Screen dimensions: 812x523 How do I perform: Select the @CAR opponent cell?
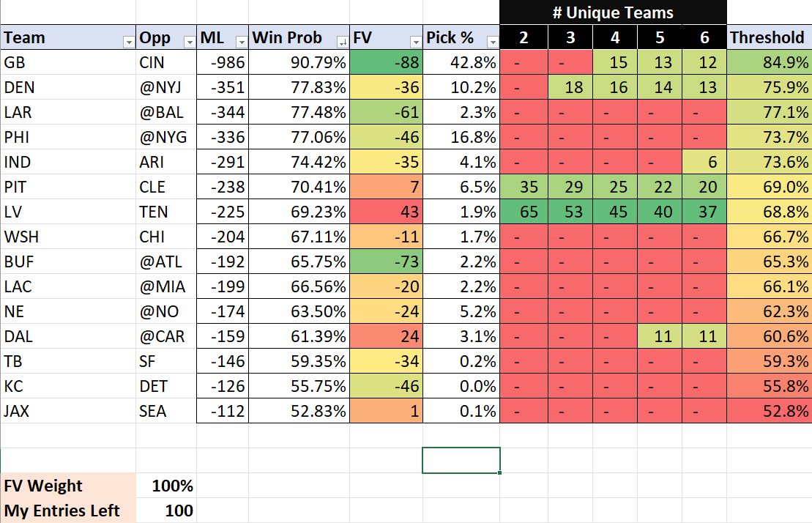pos(166,336)
